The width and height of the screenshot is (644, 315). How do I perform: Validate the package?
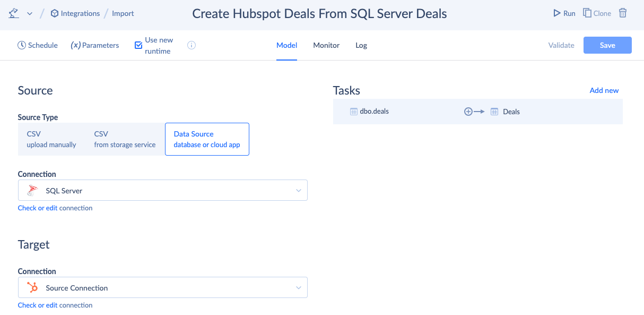coord(561,45)
